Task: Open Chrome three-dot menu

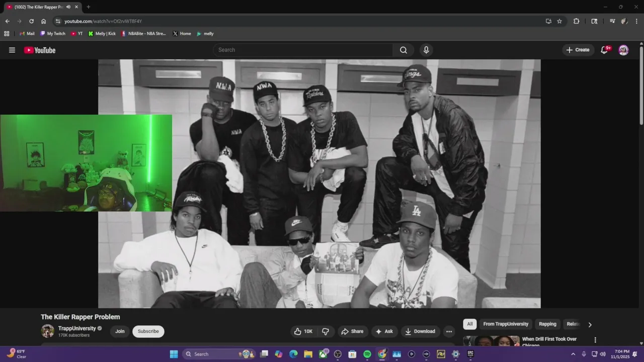Action: pos(636,21)
